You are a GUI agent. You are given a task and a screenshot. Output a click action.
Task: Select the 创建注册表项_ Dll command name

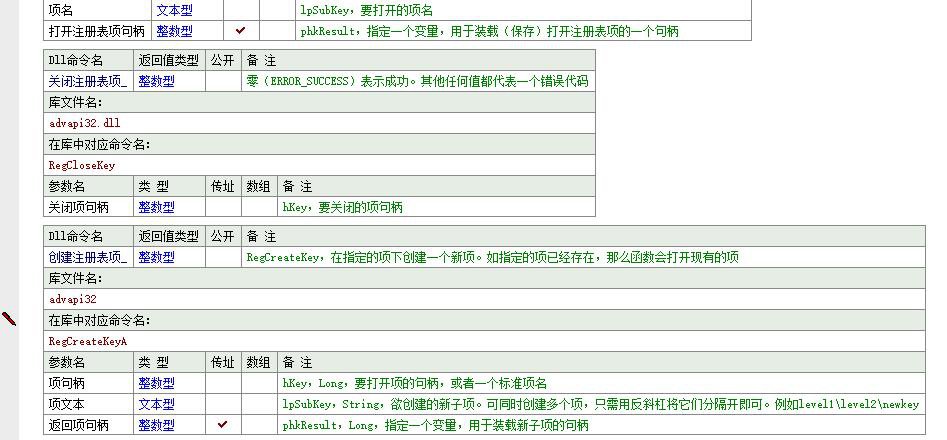[88, 257]
